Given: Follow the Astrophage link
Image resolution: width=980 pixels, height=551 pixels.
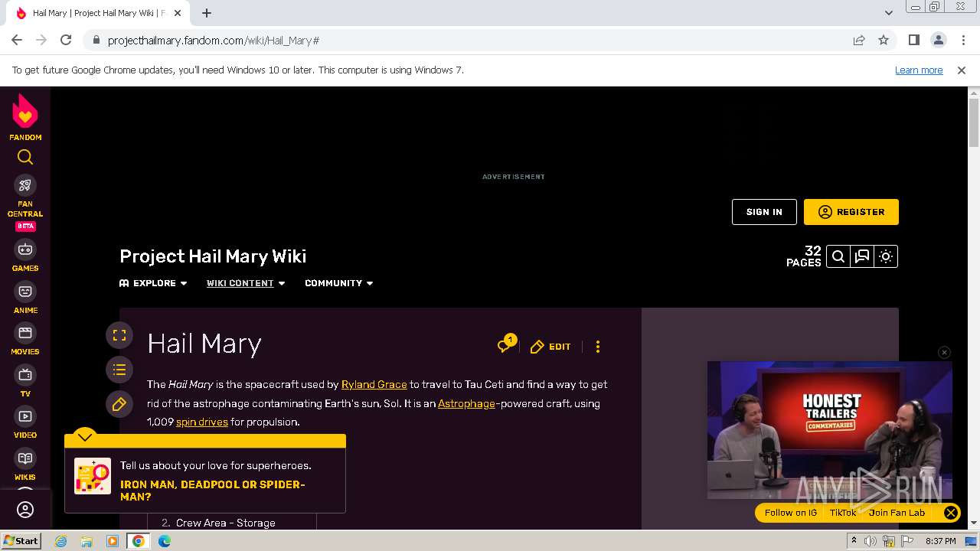Looking at the screenshot, I should click(x=466, y=403).
